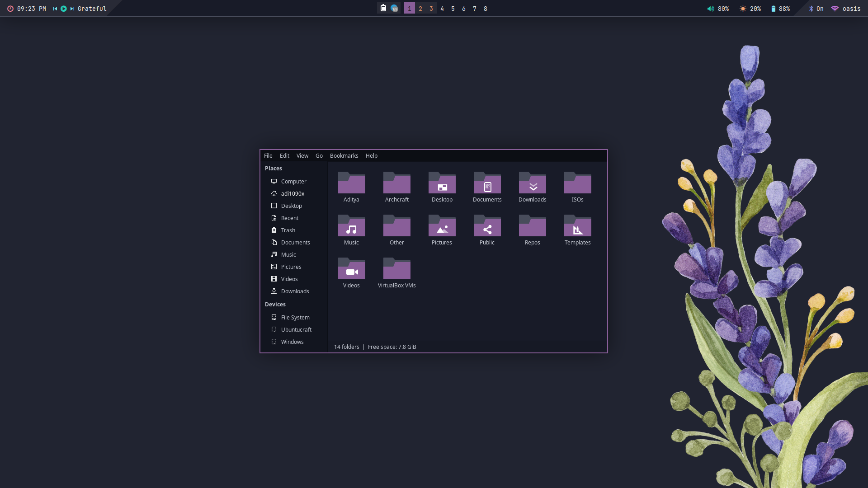The height and width of the screenshot is (488, 868).
Task: Click Trash in the Places sidebar
Action: coord(288,230)
